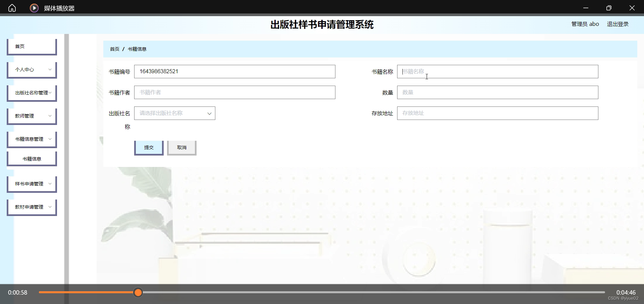Image resolution: width=644 pixels, height=304 pixels.
Task: Click the 书籍名称 input field
Action: (497, 72)
